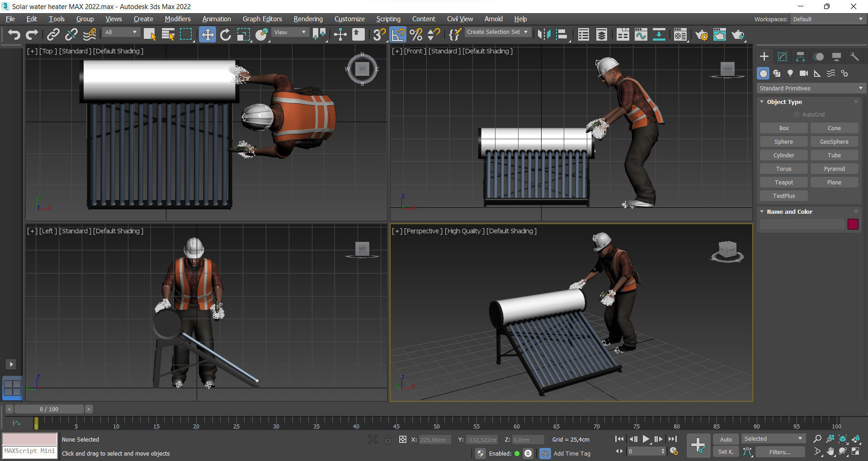Open the Civil View menu

click(460, 19)
